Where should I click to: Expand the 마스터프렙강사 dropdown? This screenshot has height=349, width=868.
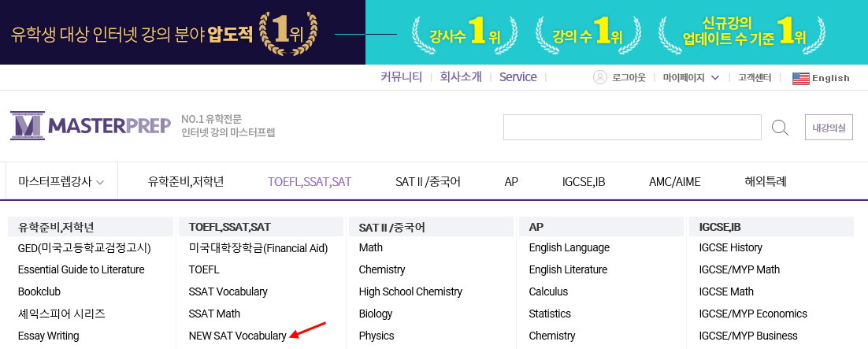[61, 181]
